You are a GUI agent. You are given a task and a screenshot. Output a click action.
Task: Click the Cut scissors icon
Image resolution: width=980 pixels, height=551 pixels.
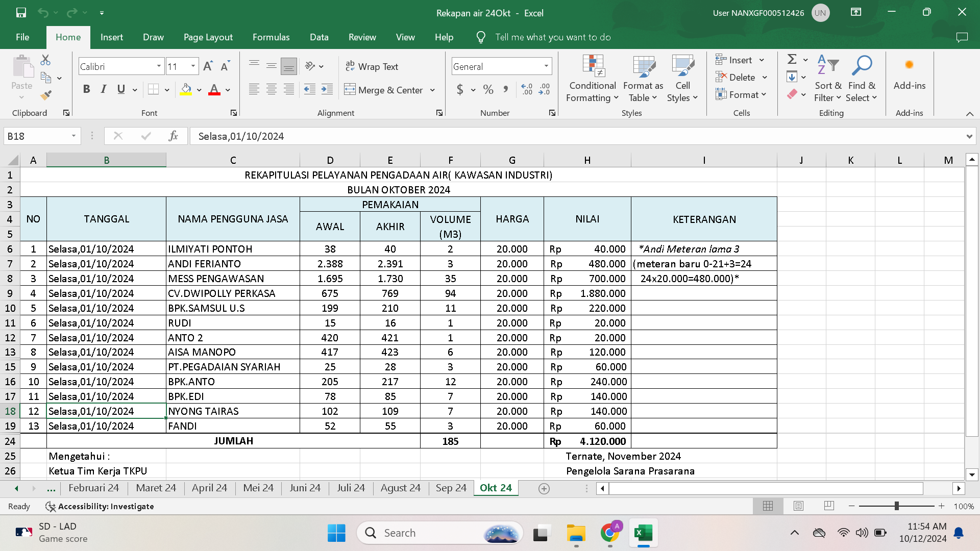click(x=45, y=60)
